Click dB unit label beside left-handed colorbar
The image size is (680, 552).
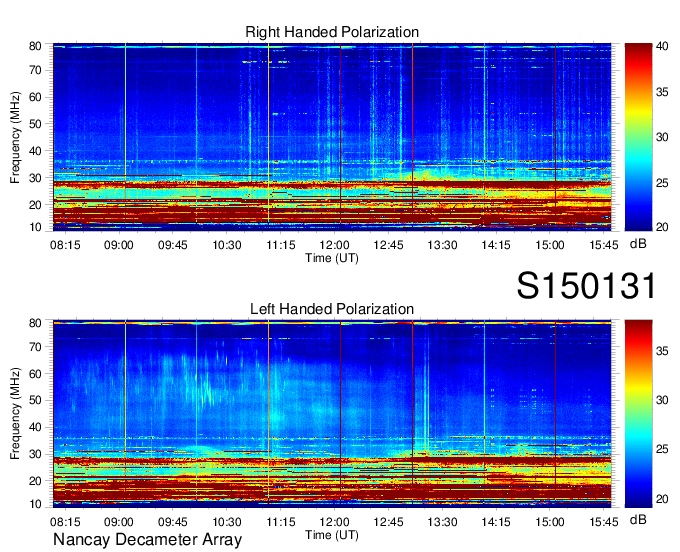(x=638, y=519)
